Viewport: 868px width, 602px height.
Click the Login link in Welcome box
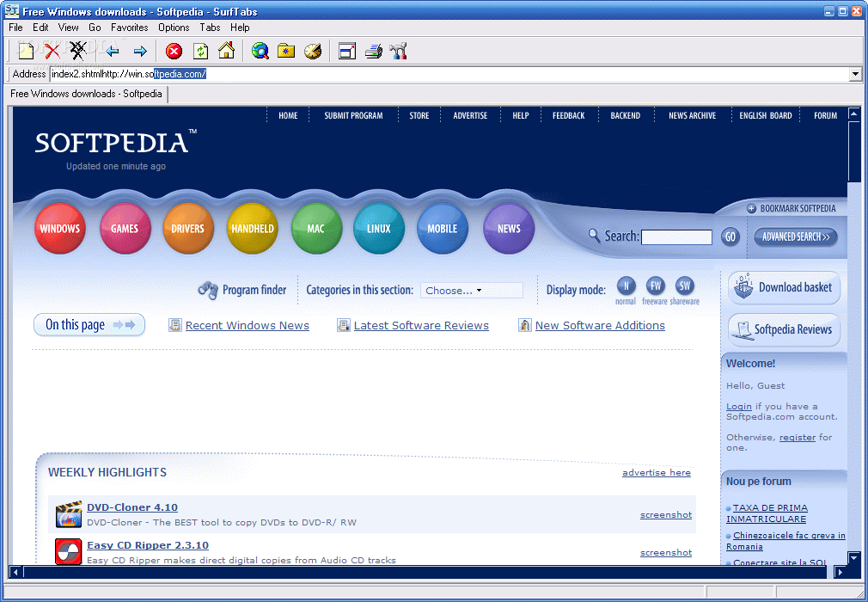739,407
